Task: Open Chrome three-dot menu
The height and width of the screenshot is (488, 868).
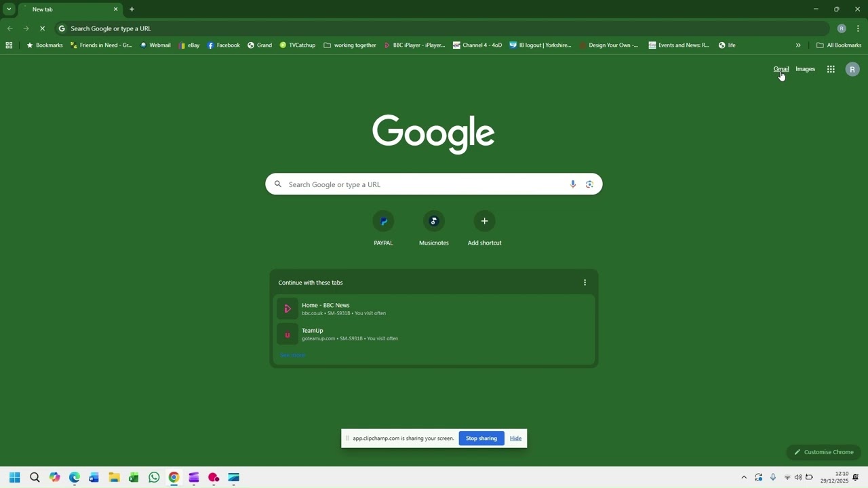Action: click(x=858, y=28)
